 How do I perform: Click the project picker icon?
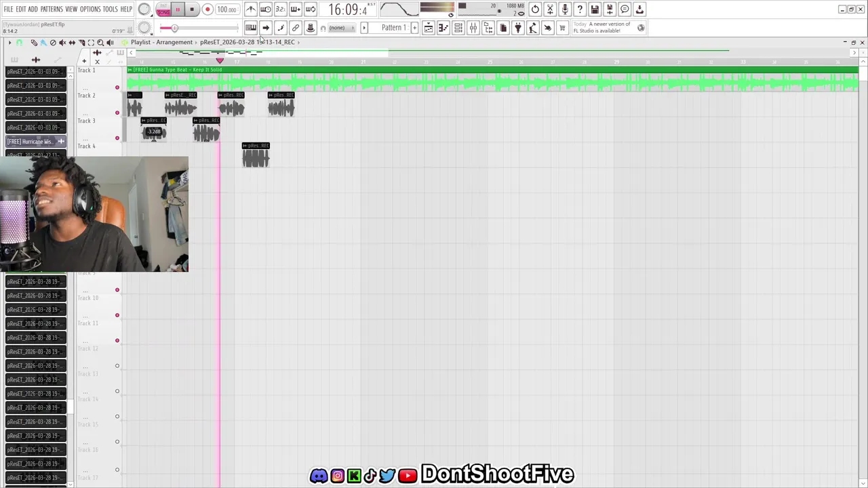tap(503, 28)
